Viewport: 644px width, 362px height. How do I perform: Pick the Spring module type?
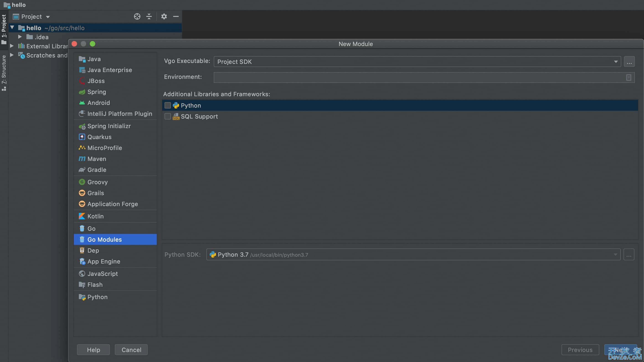tap(115, 92)
